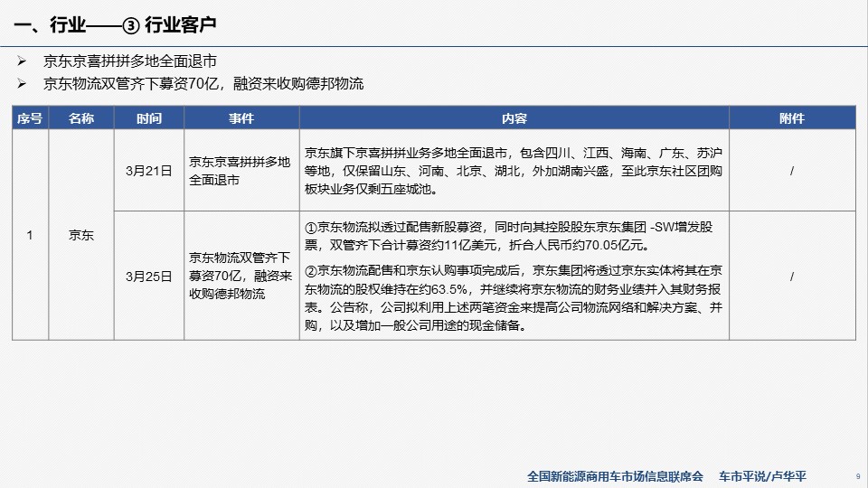Image resolution: width=868 pixels, height=488 pixels.
Task: Click attachment slash in 3月21日 row
Action: pos(792,171)
